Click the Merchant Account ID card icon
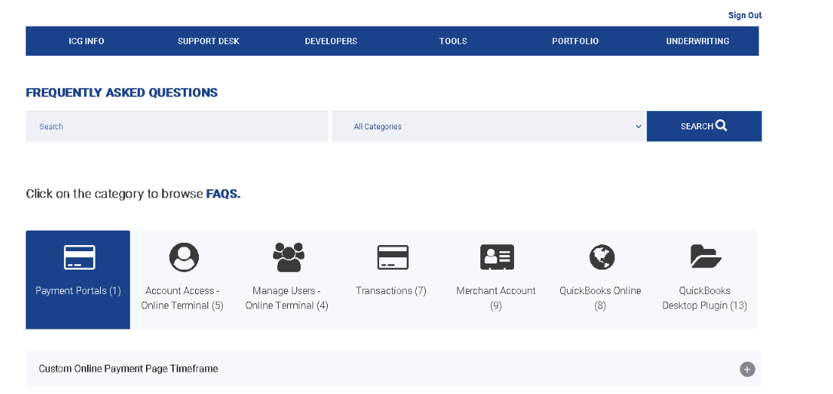833x394 pixels. coord(497,258)
